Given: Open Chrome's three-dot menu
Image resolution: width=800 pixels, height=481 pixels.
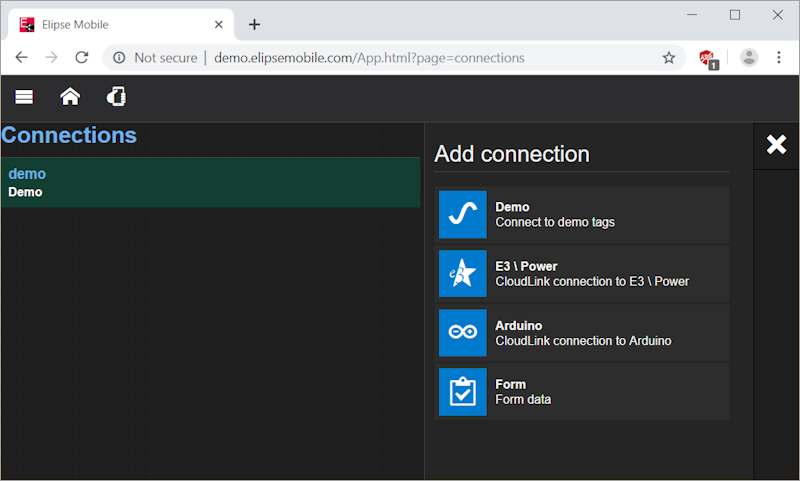Looking at the screenshot, I should pos(779,58).
